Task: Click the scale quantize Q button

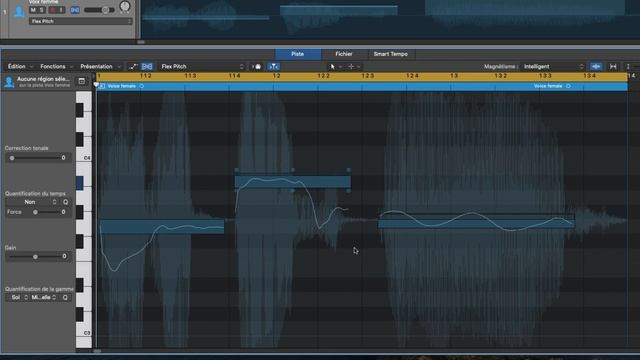Action: tap(65, 298)
